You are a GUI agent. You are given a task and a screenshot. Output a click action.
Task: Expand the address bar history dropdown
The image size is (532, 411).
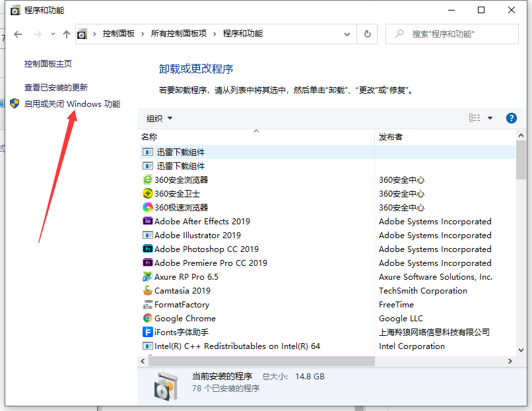coord(348,34)
